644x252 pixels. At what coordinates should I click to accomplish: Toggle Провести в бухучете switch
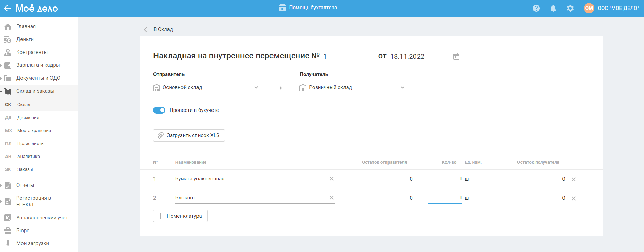point(159,110)
